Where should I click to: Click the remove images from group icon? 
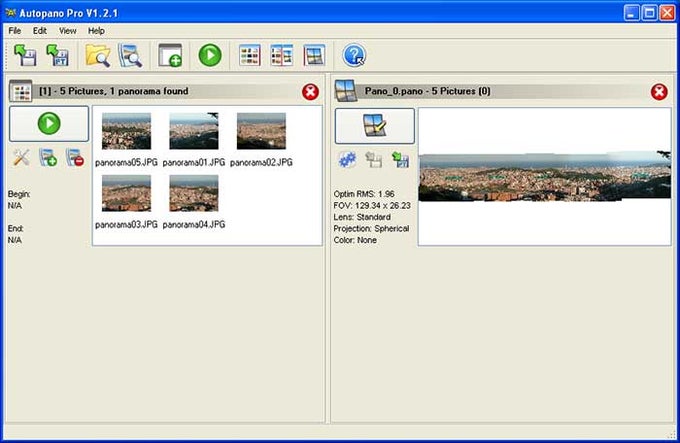(x=75, y=158)
